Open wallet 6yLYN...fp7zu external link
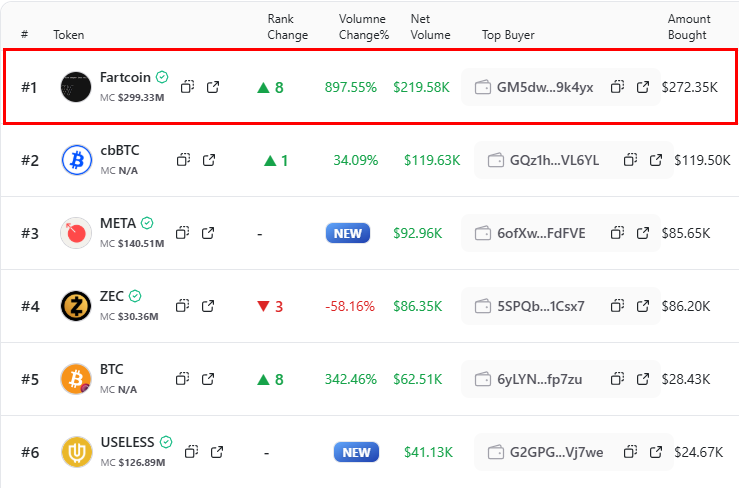The width and height of the screenshot is (739, 488). click(x=643, y=379)
